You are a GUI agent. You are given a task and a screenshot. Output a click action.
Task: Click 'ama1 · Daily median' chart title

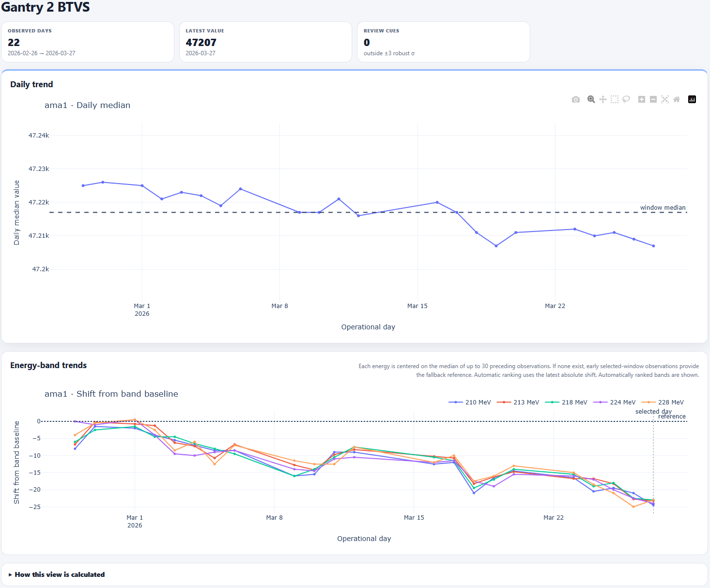click(87, 105)
